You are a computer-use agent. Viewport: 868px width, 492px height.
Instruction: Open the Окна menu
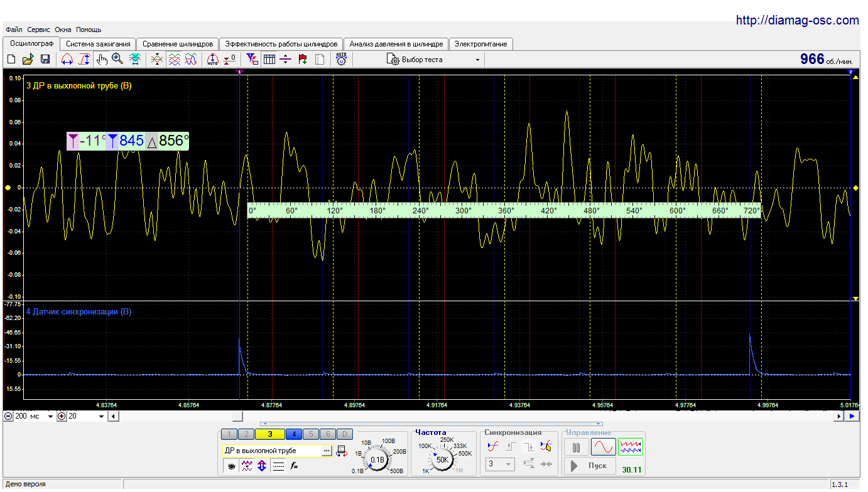coord(63,29)
